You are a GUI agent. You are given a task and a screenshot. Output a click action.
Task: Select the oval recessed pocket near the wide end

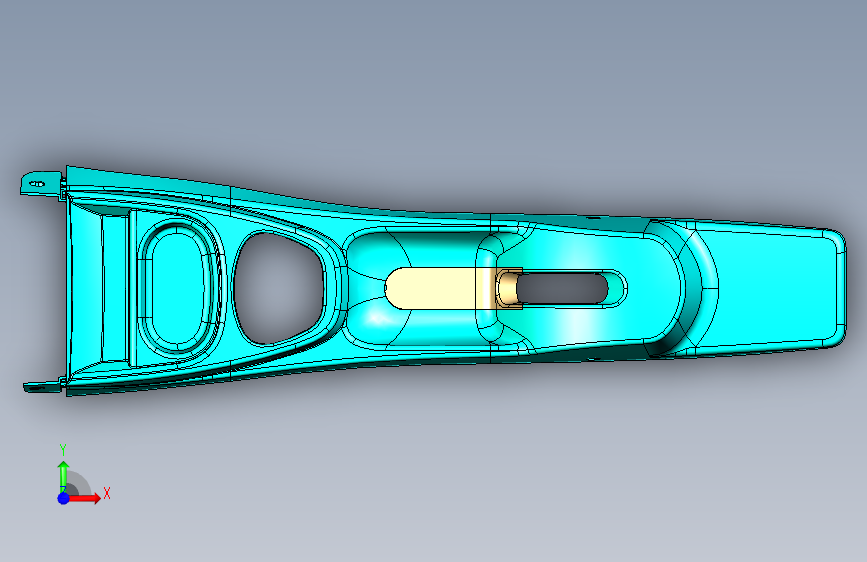(177, 288)
